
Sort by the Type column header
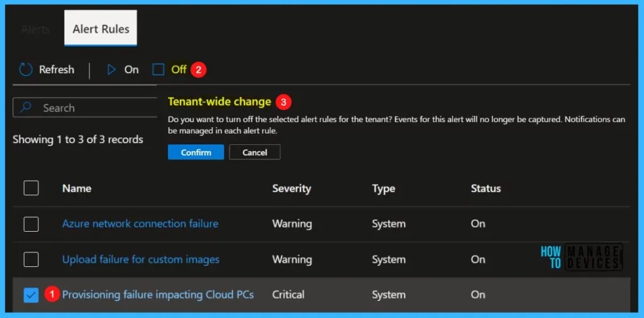pyautogui.click(x=384, y=188)
